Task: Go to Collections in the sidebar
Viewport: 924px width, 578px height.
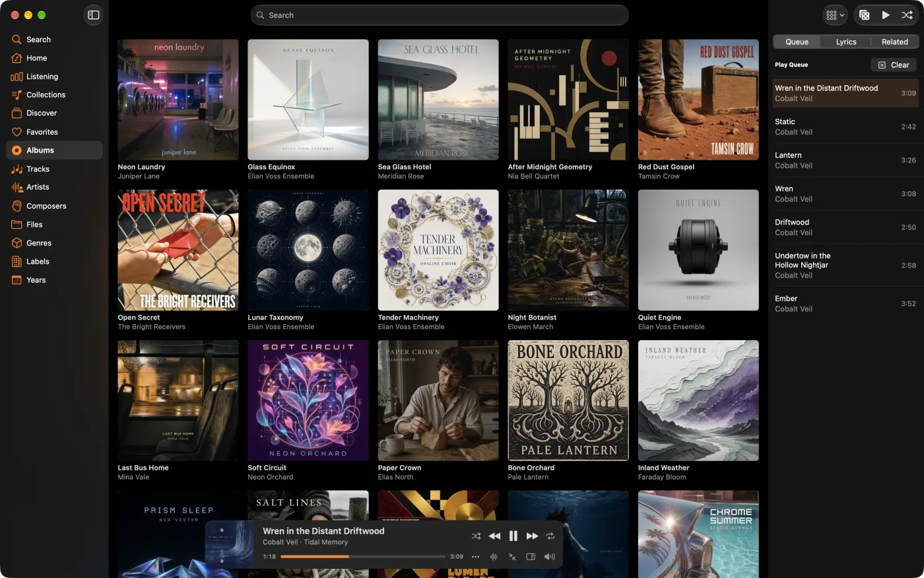Action: [54, 95]
